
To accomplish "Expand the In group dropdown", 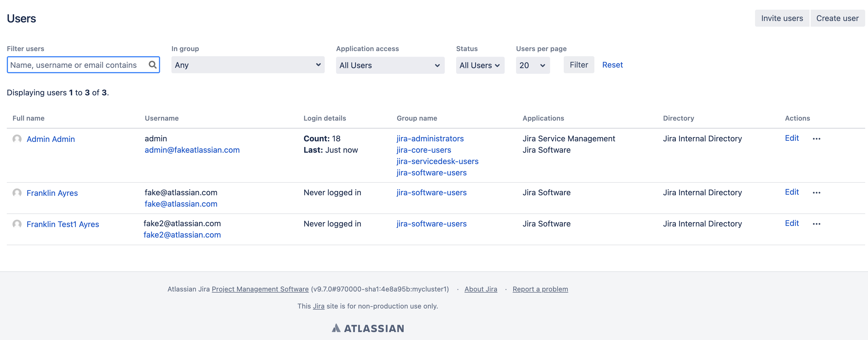I will 248,65.
